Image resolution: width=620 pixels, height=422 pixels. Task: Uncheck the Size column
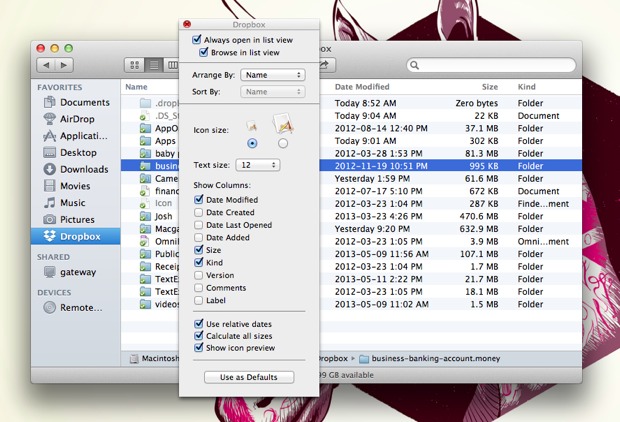point(198,250)
